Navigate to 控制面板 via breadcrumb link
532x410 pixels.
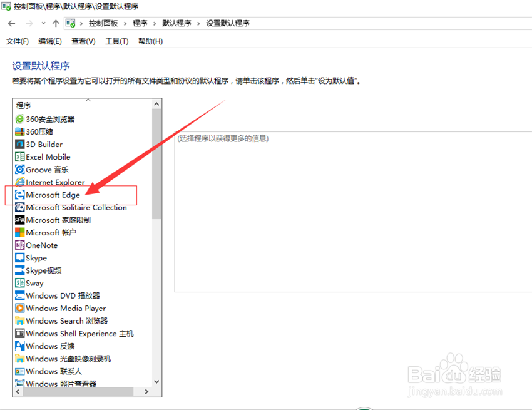[x=104, y=23]
